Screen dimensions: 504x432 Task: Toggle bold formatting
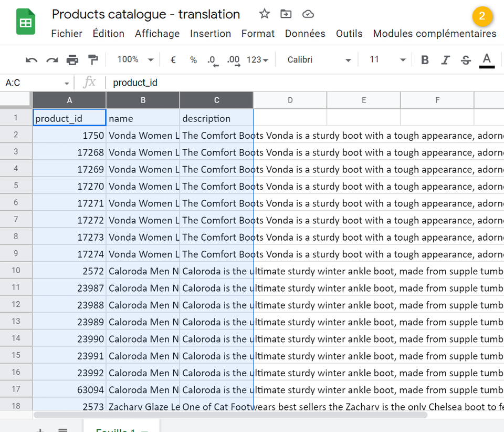(425, 60)
